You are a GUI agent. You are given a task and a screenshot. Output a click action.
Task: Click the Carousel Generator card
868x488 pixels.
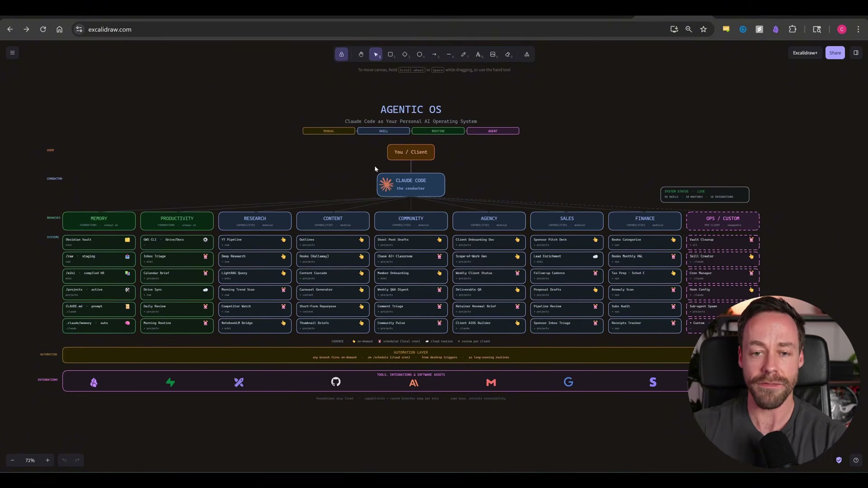coord(333,292)
